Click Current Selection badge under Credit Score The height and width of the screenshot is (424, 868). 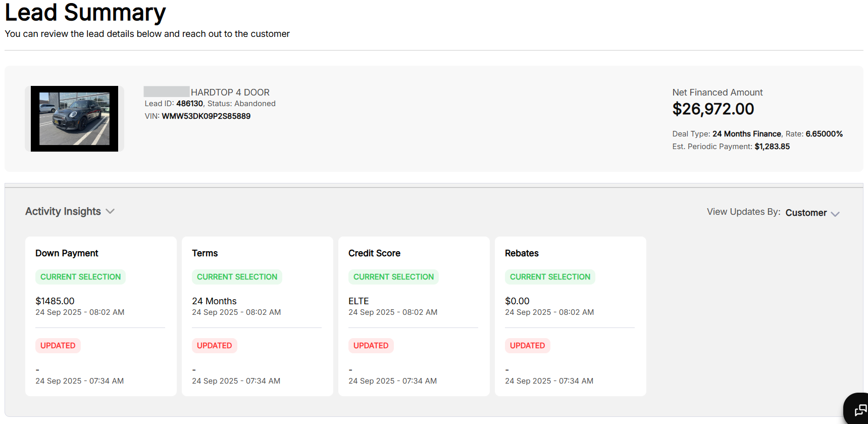(x=393, y=277)
